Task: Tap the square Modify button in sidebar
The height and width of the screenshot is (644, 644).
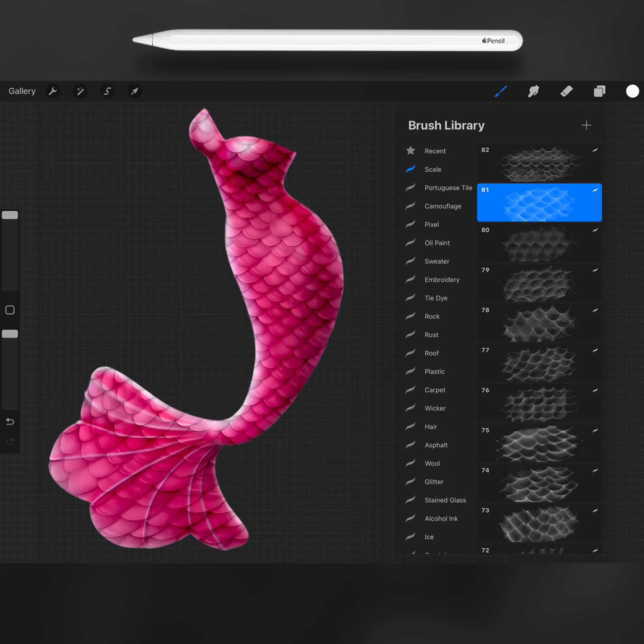Action: point(10,310)
